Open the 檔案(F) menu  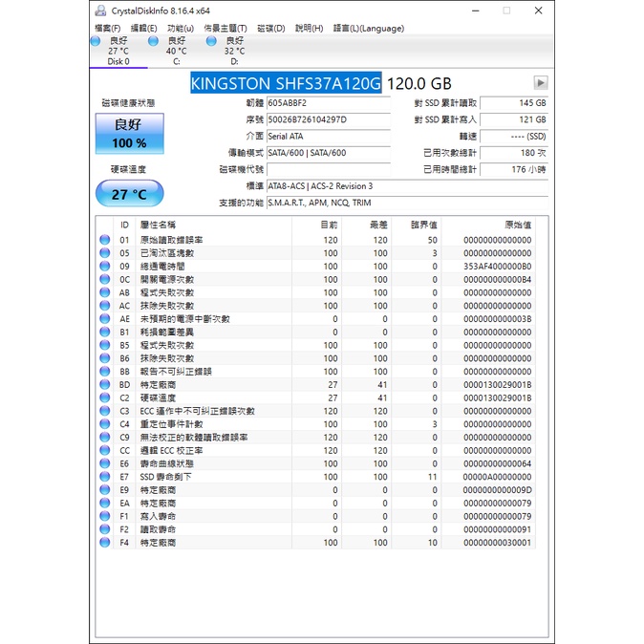coord(107,28)
